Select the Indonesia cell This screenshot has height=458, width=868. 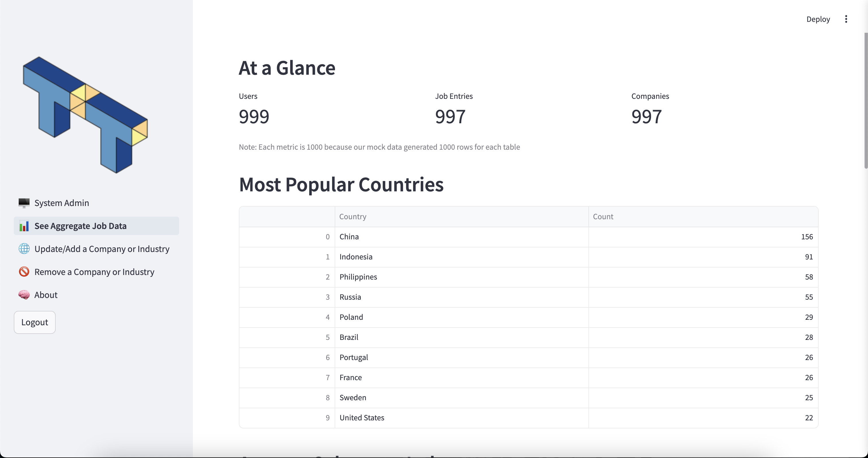coord(462,257)
